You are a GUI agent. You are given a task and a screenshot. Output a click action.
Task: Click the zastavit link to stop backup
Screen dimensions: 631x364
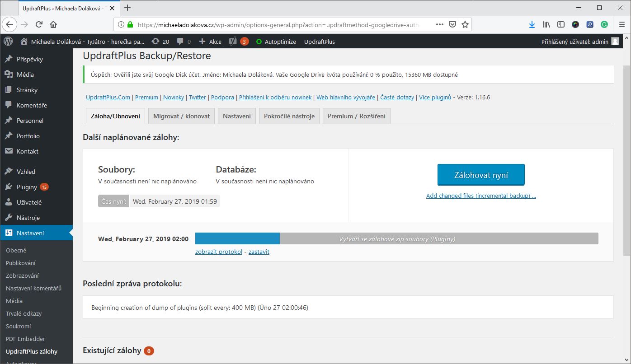pos(259,252)
